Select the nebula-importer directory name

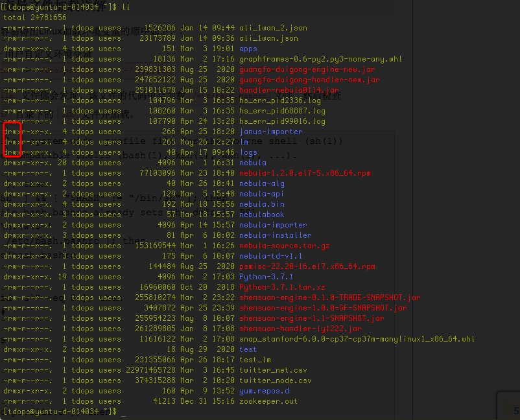tap(273, 225)
